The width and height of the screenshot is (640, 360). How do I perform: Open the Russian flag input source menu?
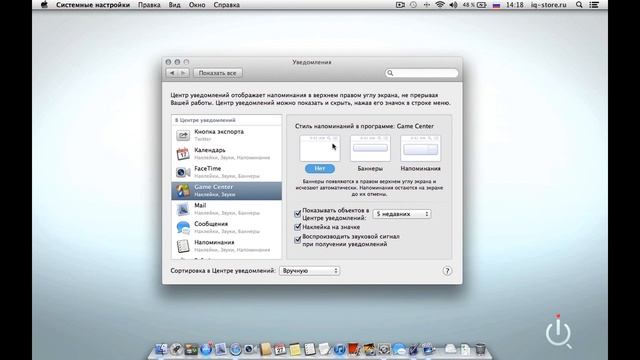(x=496, y=5)
